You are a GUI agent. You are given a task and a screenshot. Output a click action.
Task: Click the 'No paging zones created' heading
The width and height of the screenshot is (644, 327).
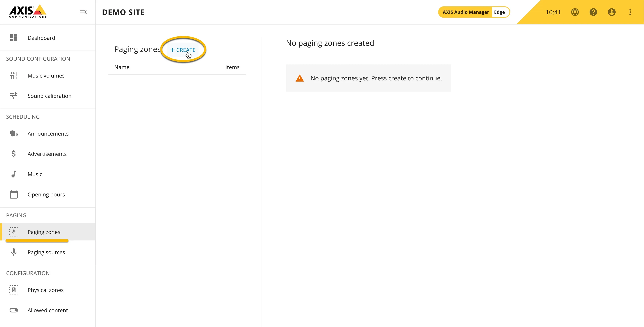[x=330, y=43]
